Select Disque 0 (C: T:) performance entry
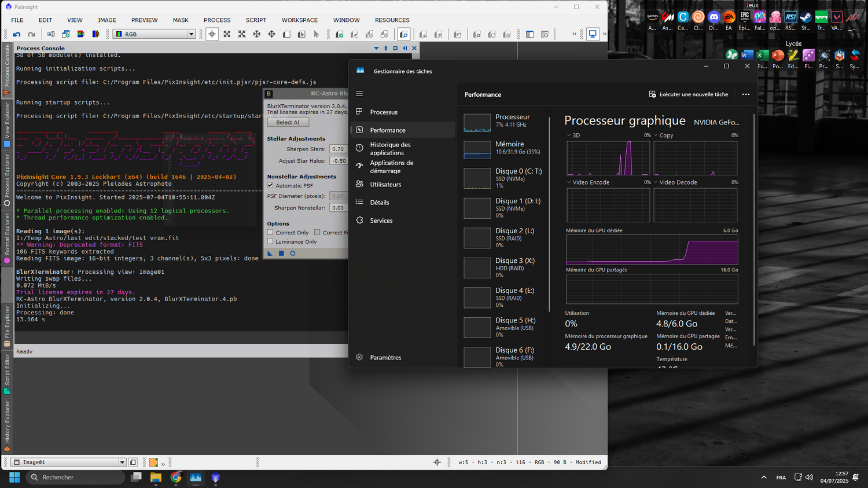This screenshot has height=488, width=868. [503, 178]
